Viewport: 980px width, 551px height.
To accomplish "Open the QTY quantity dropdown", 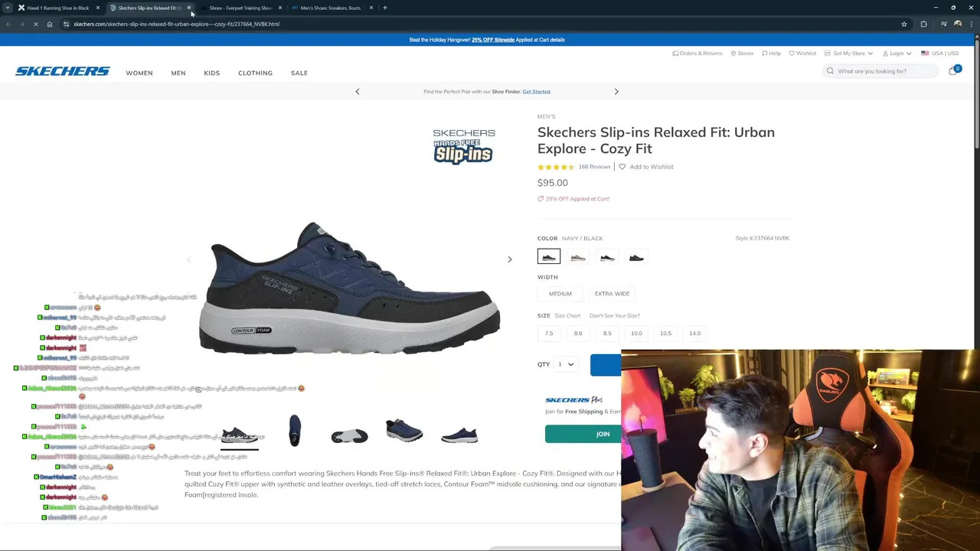I will click(566, 364).
